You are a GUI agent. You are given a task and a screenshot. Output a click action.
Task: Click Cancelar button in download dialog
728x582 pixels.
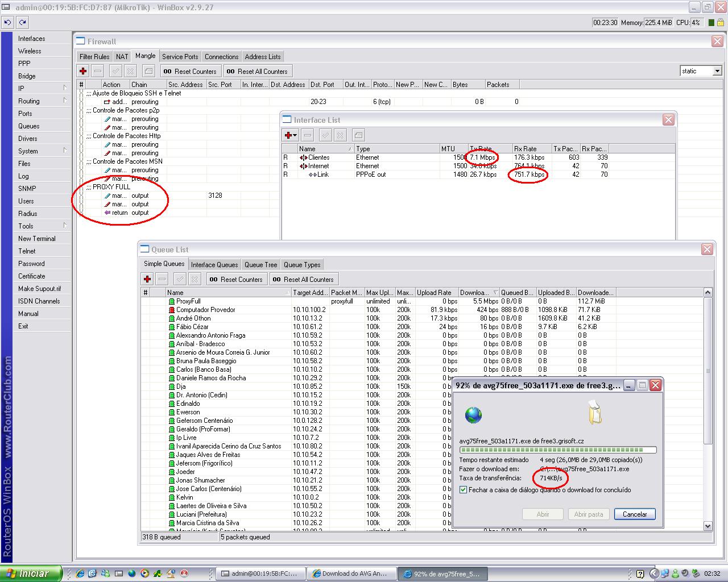click(635, 514)
